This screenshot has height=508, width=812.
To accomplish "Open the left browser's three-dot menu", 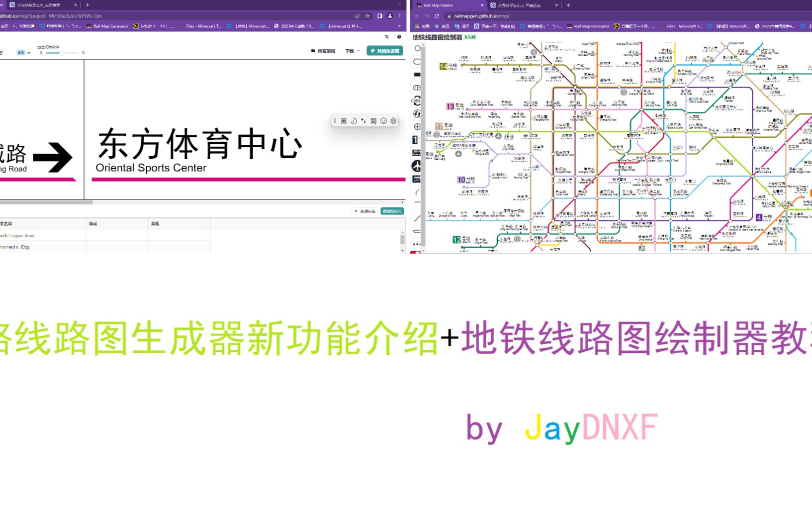I will pos(400,16).
